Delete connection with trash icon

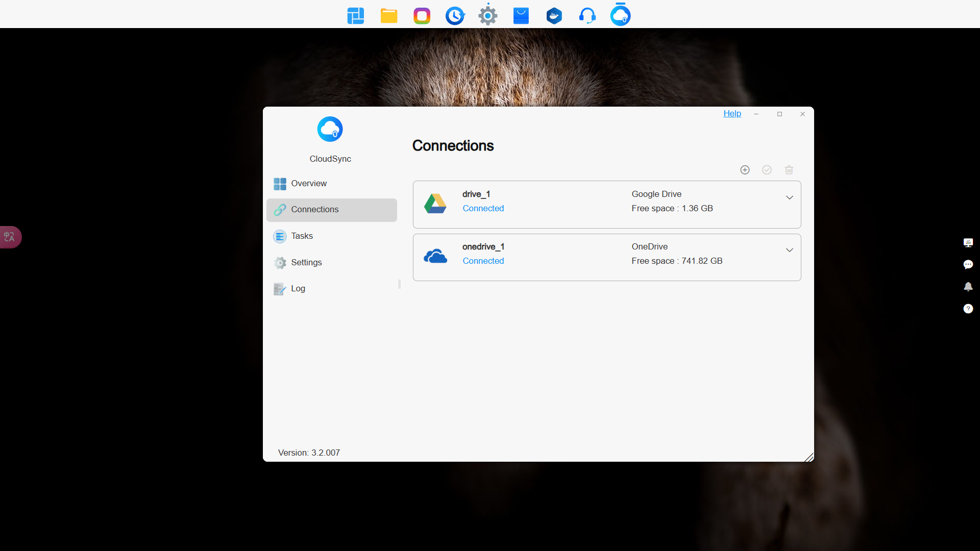tap(789, 170)
